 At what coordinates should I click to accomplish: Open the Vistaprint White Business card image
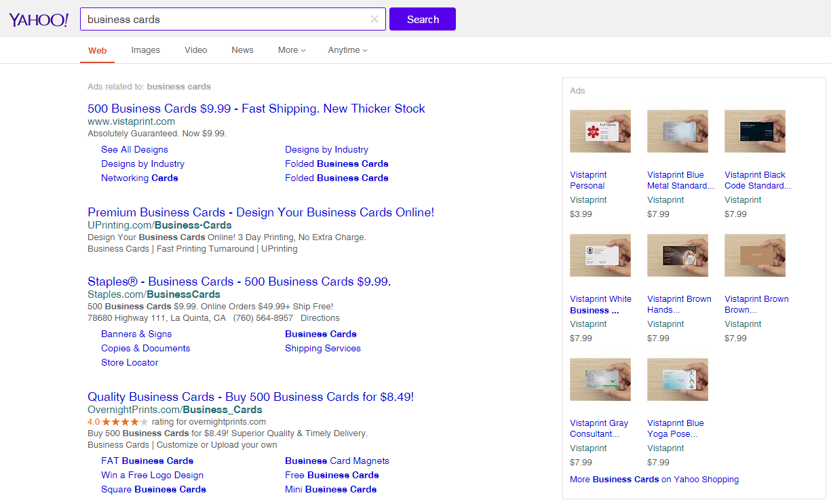[600, 255]
